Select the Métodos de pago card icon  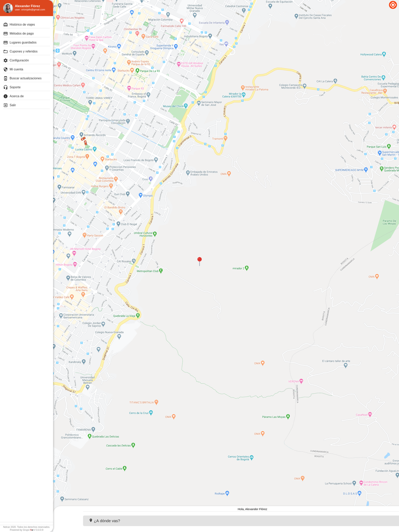tap(6, 33)
